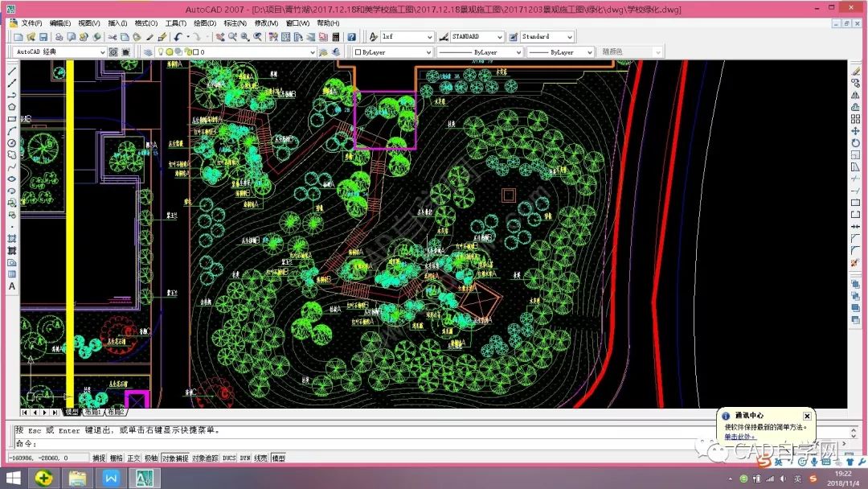This screenshot has width=868, height=489.
Task: Open the ByLayer linetype dropdown
Action: pyautogui.click(x=479, y=52)
